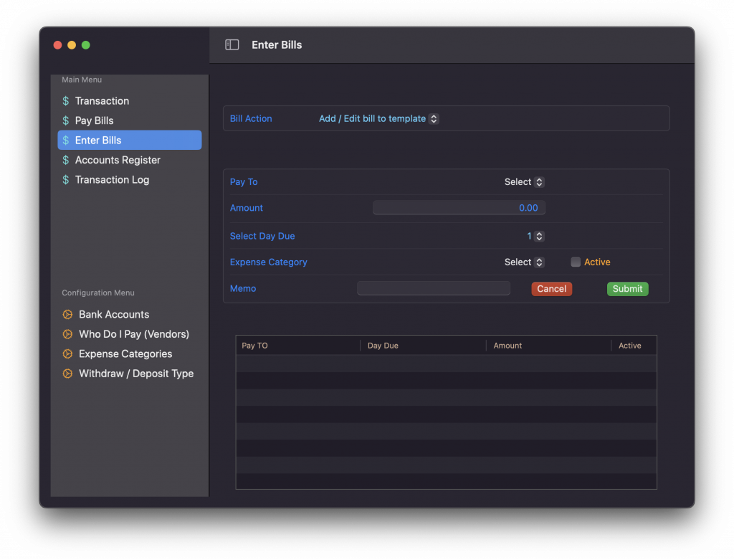Click the gear icon beside Bank Accounts
Image resolution: width=734 pixels, height=560 pixels.
point(67,314)
